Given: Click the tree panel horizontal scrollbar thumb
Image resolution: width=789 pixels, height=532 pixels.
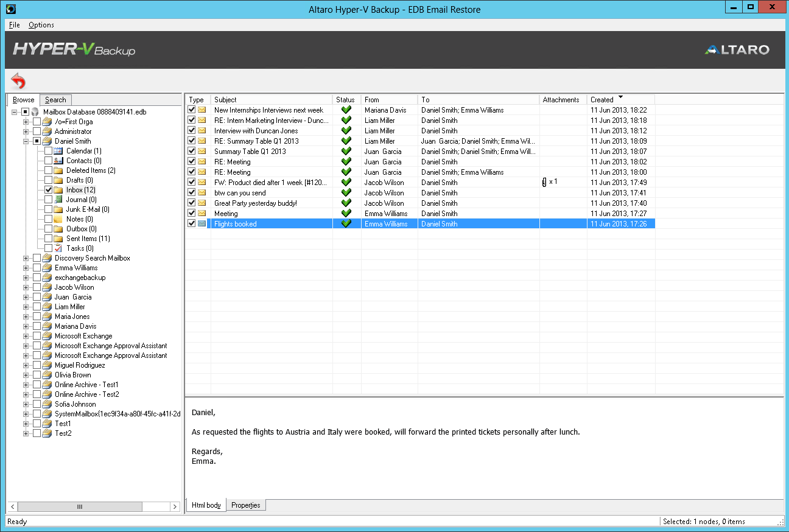Looking at the screenshot, I should click(80, 506).
